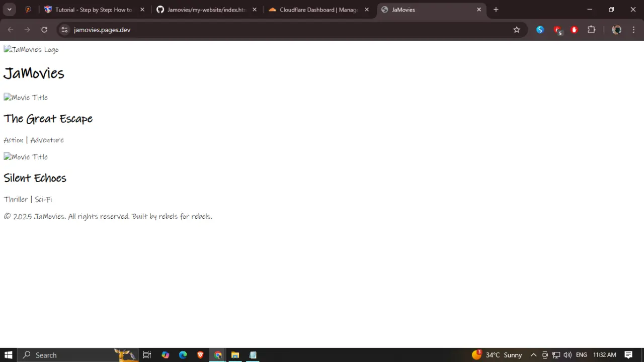Click the broken JaMovies Logo image
The width and height of the screenshot is (644, 362).
click(x=31, y=49)
